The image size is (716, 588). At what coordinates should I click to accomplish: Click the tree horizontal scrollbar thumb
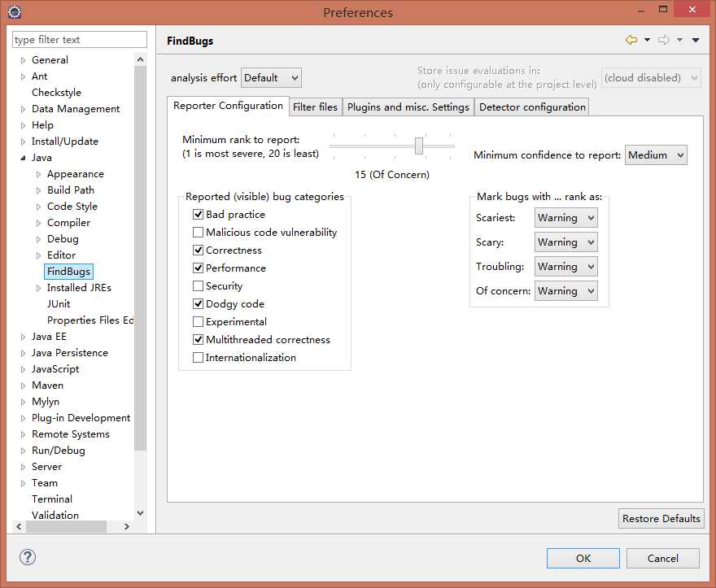pyautogui.click(x=66, y=526)
